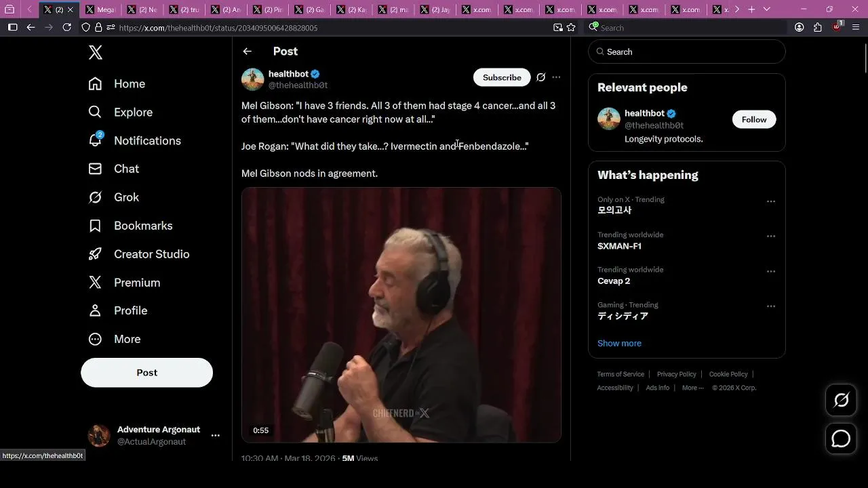Switch to the '(2) Pir' browser tab
Image resolution: width=868 pixels, height=488 pixels.
coord(268,9)
